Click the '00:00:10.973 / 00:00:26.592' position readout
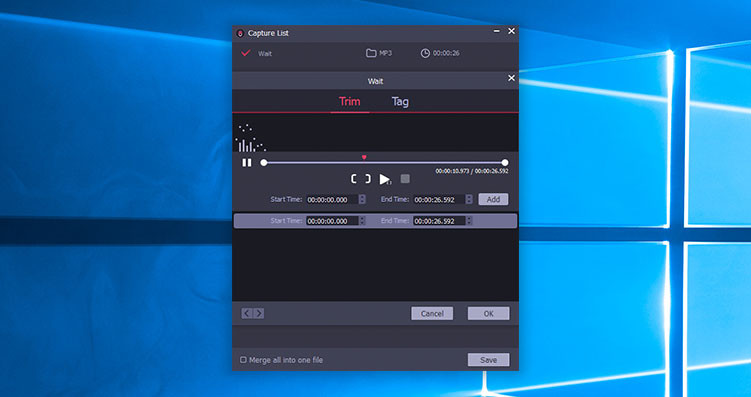The image size is (751, 397). coord(472,171)
